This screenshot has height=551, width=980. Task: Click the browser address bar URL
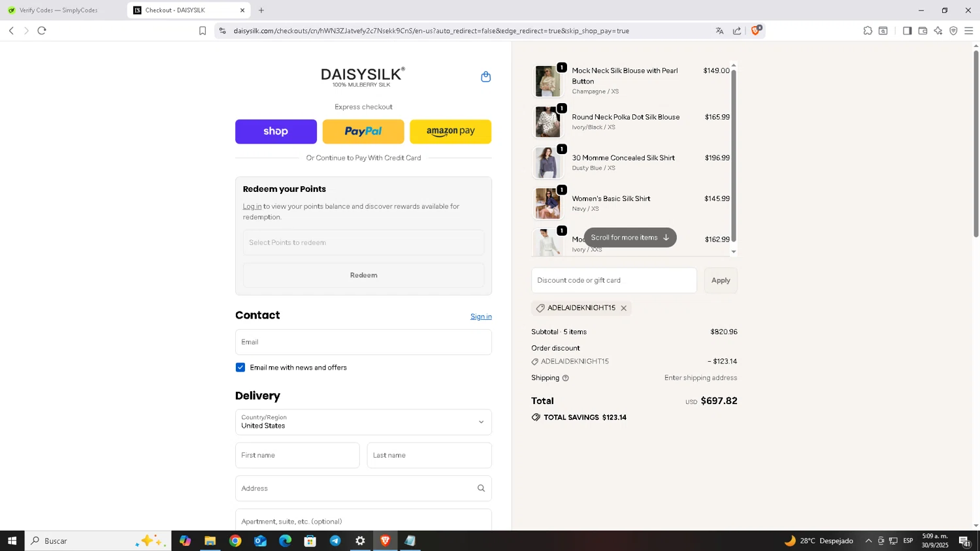click(431, 31)
